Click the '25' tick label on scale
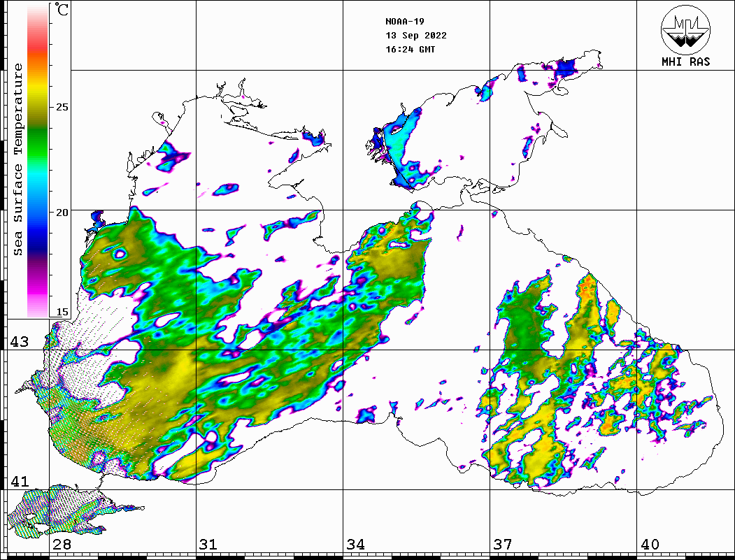Viewport: 735px width, 560px height. coord(62,107)
